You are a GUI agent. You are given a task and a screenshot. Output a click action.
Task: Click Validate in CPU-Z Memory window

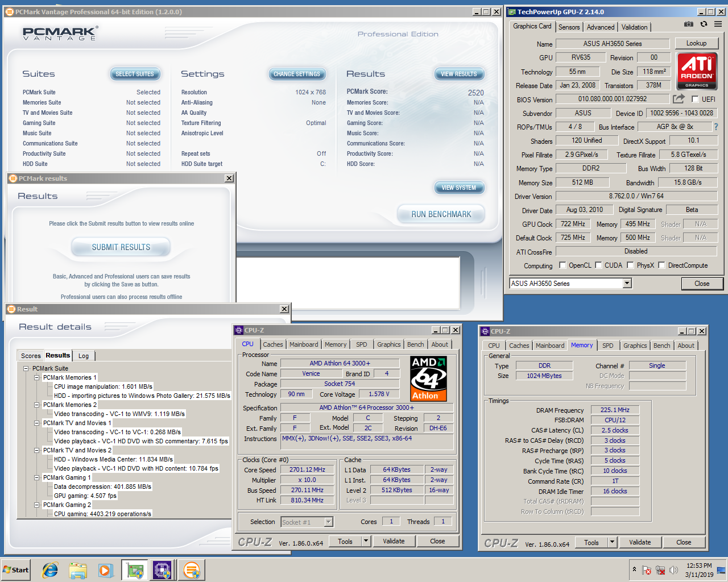(x=640, y=542)
